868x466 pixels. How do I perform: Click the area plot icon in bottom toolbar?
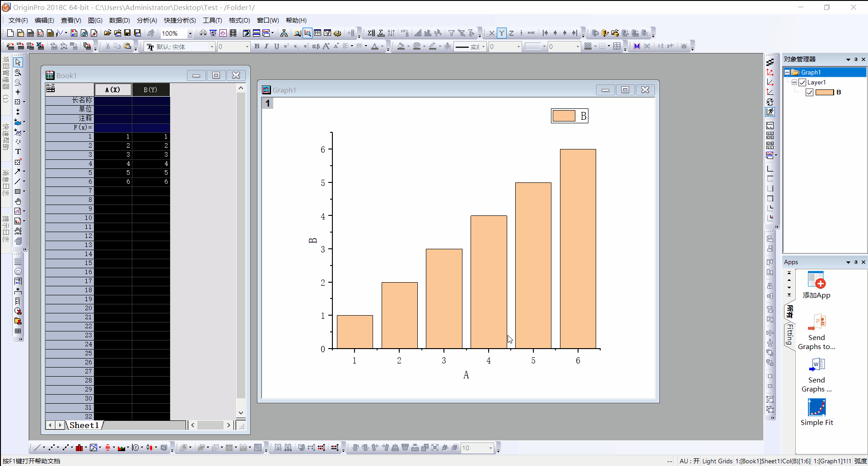(121, 447)
